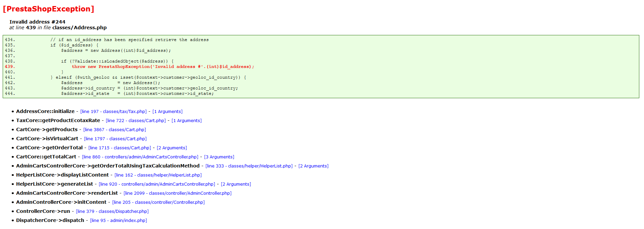Open the line 197 classes/tax/Tax.php link

click(113, 112)
